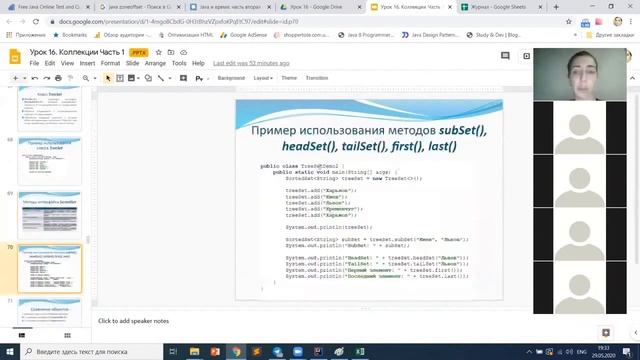
Task: Select slide 68 thumbnail
Action: 49,161
